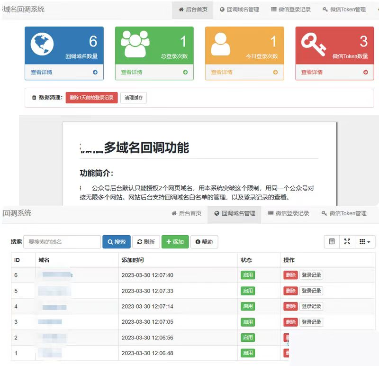Click the blurred domain name in row ID 6

pyautogui.click(x=56, y=275)
